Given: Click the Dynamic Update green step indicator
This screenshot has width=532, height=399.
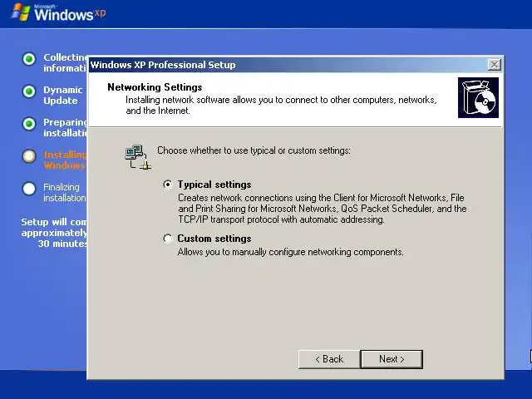Looking at the screenshot, I should point(29,91).
